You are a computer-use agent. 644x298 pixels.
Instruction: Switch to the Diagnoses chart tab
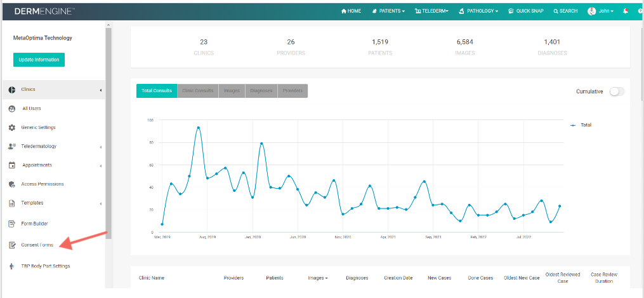(261, 91)
